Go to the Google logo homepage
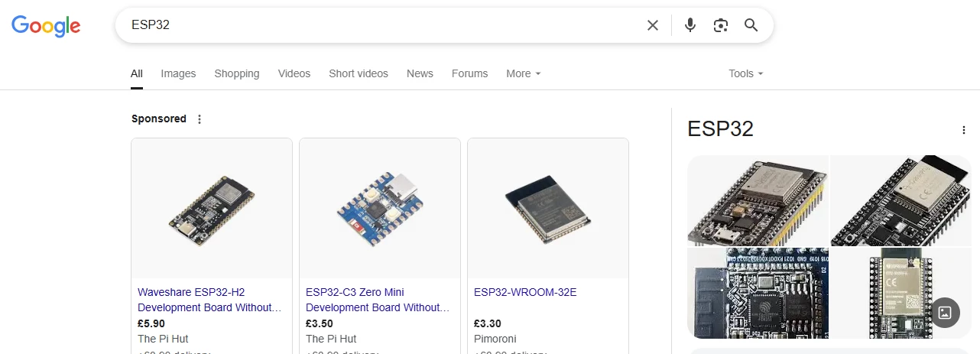This screenshot has height=354, width=980. tap(46, 26)
